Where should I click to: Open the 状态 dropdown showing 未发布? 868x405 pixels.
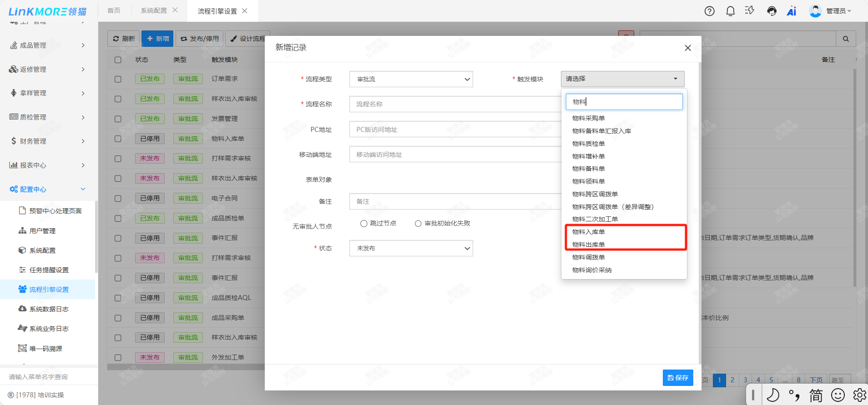click(x=411, y=249)
